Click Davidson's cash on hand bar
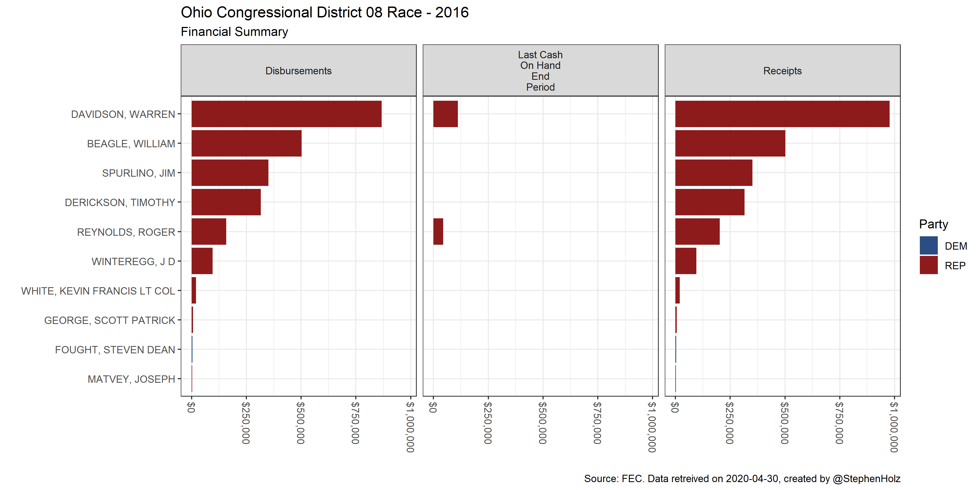The image size is (980, 490). coord(445,114)
